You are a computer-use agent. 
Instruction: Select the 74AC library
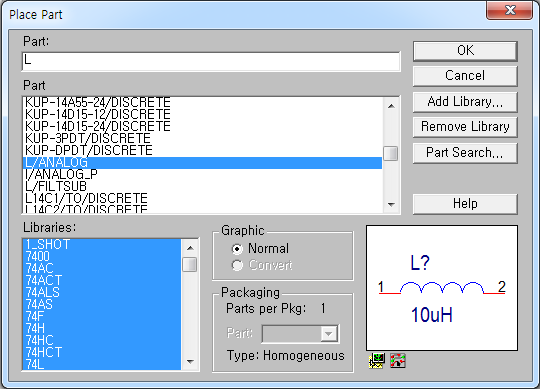[102, 269]
